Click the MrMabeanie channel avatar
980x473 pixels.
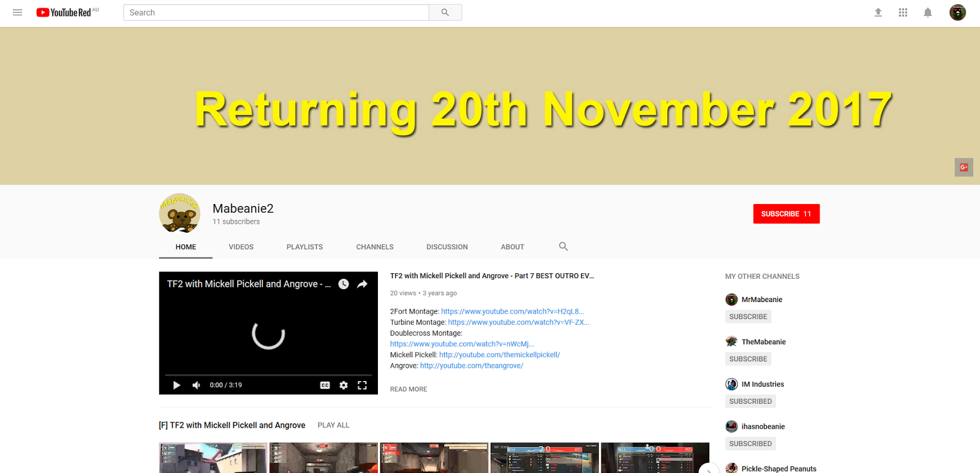731,300
